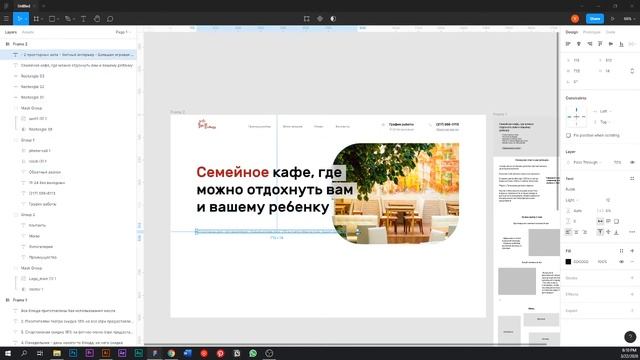
Task: Toggle constrain proportions lock icon
Action: point(632,71)
